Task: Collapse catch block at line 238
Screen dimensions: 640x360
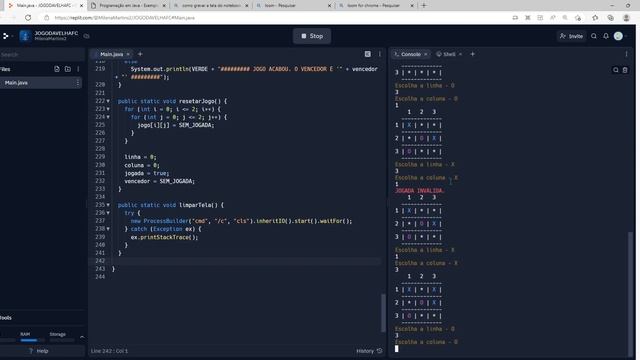Action: point(108,229)
